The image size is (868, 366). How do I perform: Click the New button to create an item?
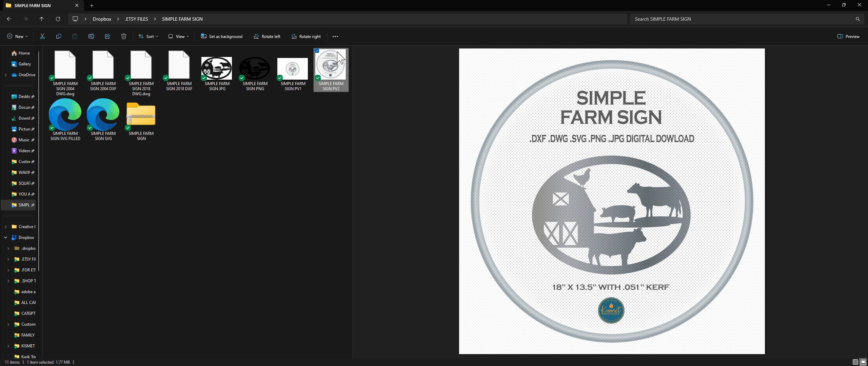[x=17, y=36]
